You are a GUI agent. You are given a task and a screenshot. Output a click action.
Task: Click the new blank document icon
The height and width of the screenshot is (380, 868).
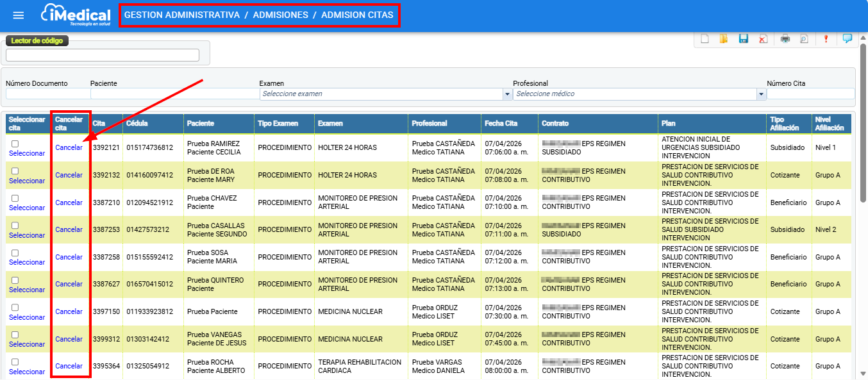tap(705, 39)
